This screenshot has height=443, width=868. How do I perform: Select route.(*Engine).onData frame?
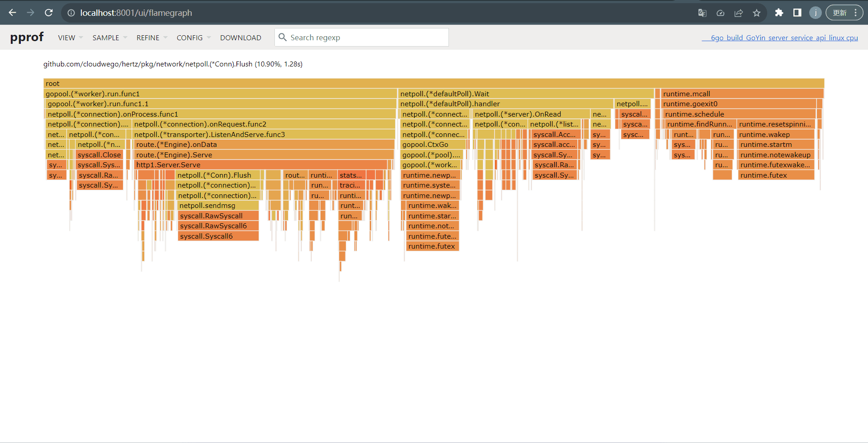tap(264, 144)
